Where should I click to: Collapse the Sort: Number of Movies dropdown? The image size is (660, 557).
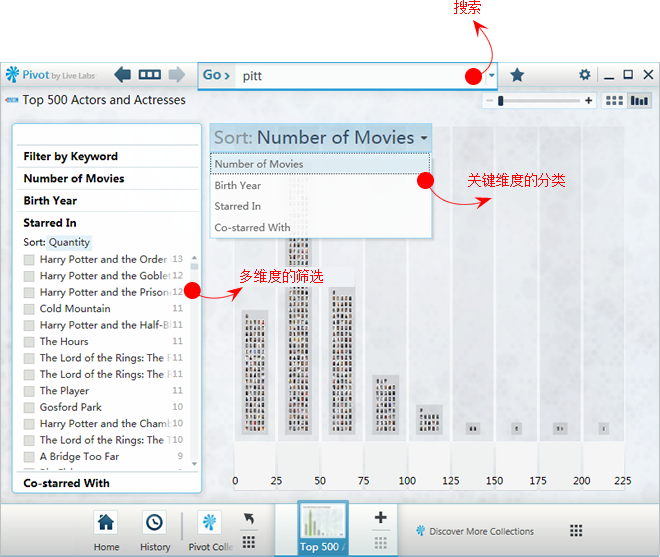pyautogui.click(x=320, y=138)
